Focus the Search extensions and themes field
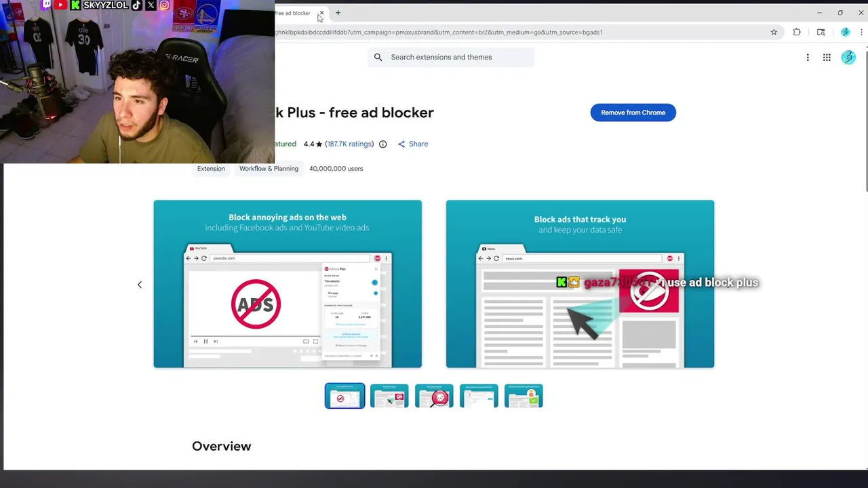Image resolution: width=868 pixels, height=488 pixels. [x=451, y=57]
